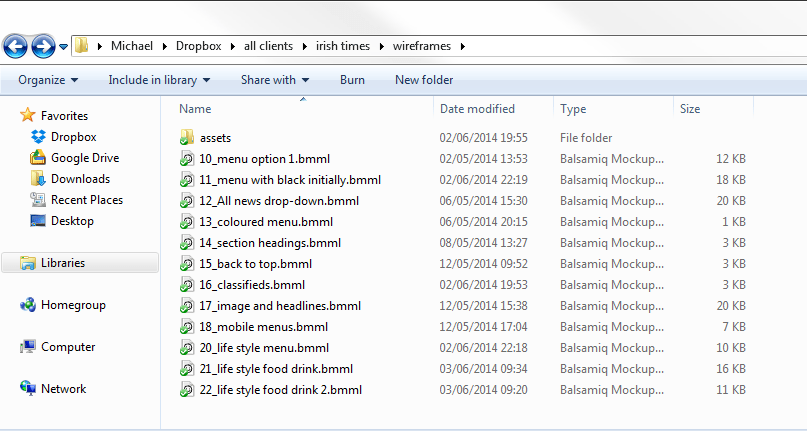807x431 pixels.
Task: Click 'File folder' type cell of assets
Action: click(586, 138)
